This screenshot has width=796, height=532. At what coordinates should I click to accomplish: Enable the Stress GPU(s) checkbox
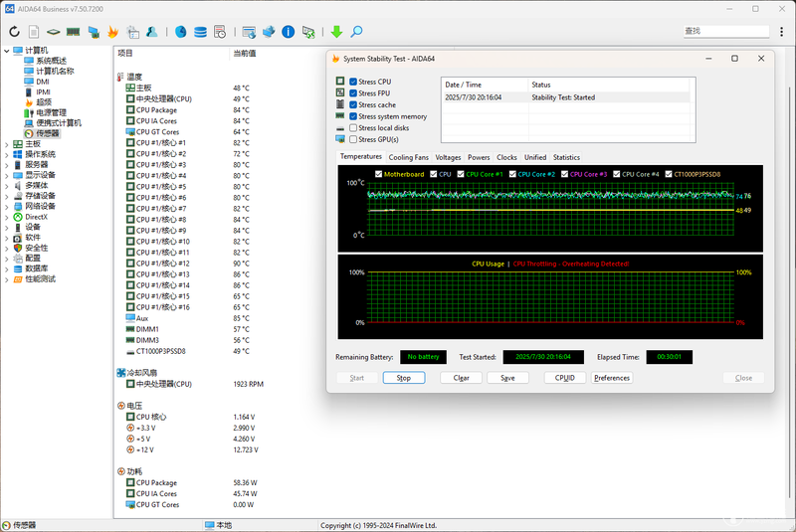353,139
